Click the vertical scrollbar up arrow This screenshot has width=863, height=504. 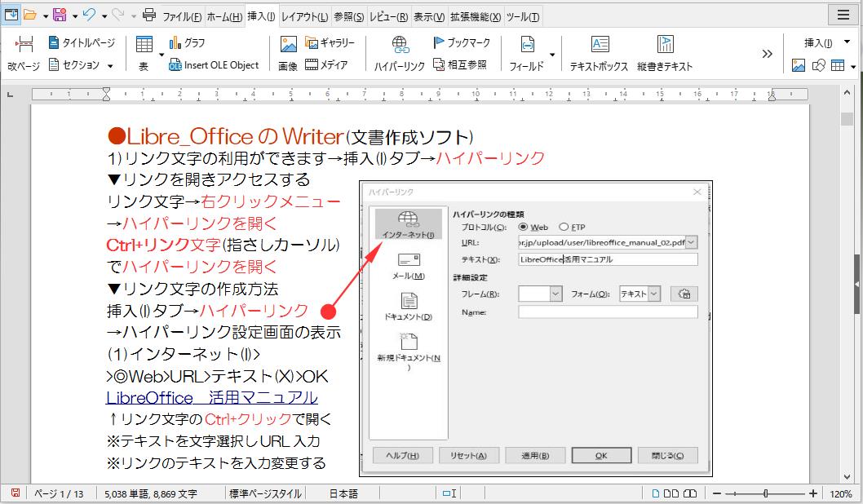click(847, 93)
